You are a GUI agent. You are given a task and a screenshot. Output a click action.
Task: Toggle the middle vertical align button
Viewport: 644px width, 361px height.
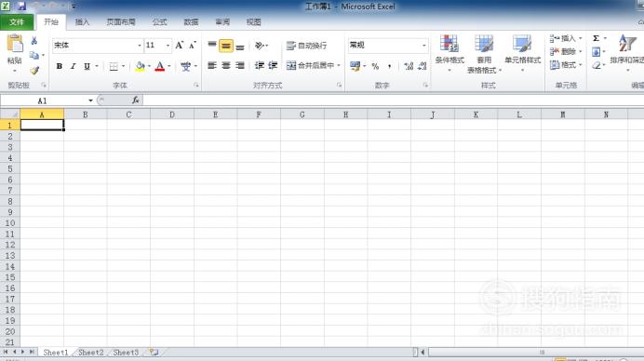pos(226,46)
